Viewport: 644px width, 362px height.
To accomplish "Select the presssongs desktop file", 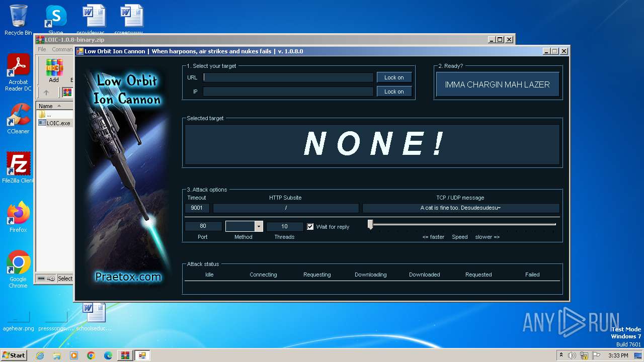I will 56,322.
